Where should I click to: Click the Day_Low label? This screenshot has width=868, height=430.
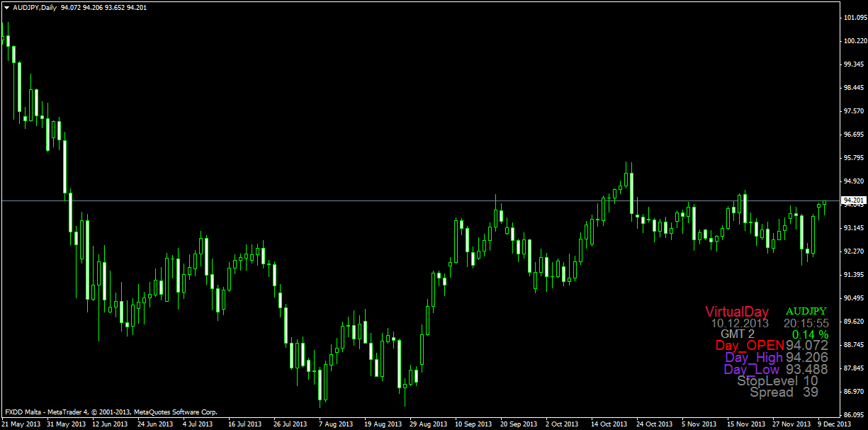752,369
